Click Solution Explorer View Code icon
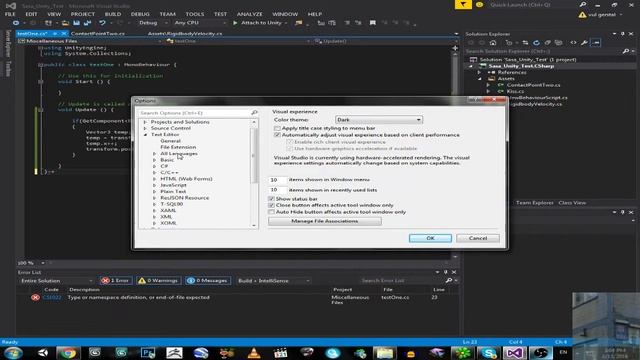 point(573,42)
